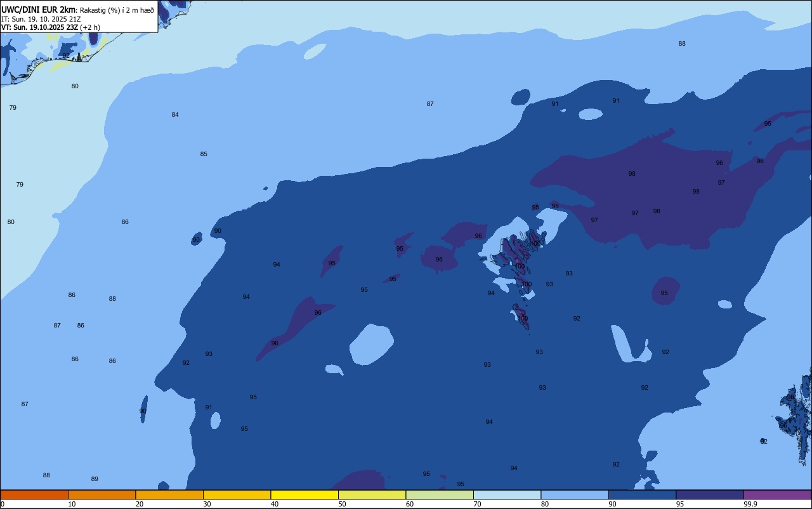
Task: Click the legend tick label '30'
Action: [207, 504]
